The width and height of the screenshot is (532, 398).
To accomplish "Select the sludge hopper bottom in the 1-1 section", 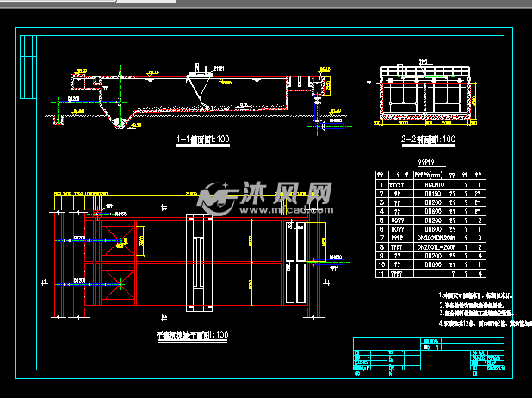I will (118, 123).
